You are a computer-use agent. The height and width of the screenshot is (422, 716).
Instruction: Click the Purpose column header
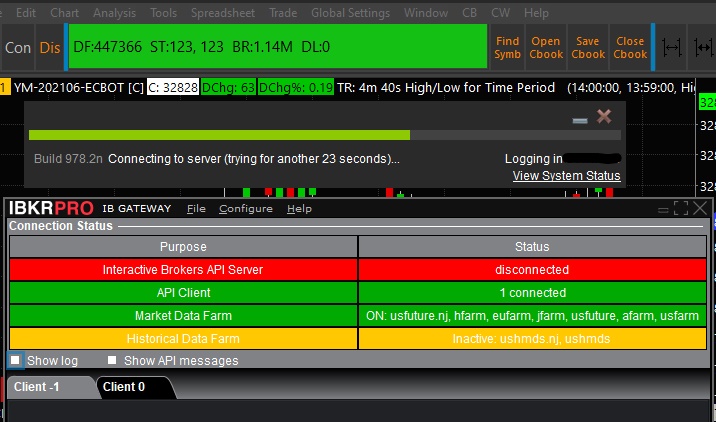183,247
